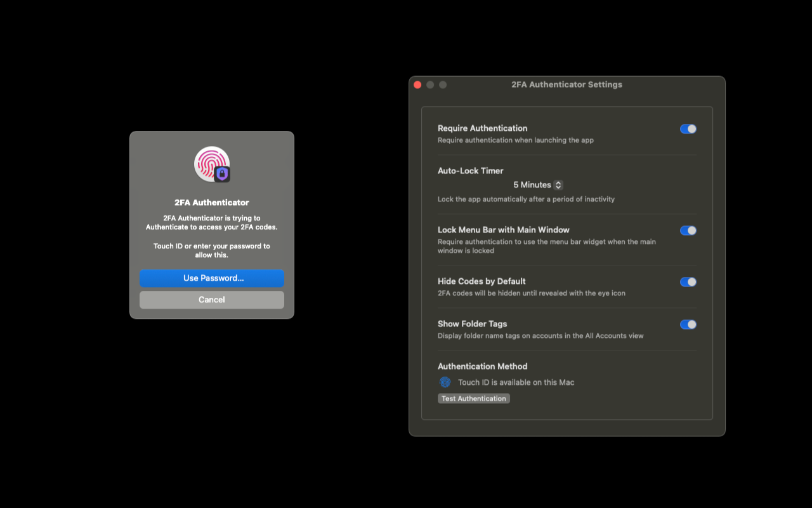Viewport: 812px width, 508px height.
Task: Click the Authentication Method section heading
Action: pyautogui.click(x=482, y=366)
